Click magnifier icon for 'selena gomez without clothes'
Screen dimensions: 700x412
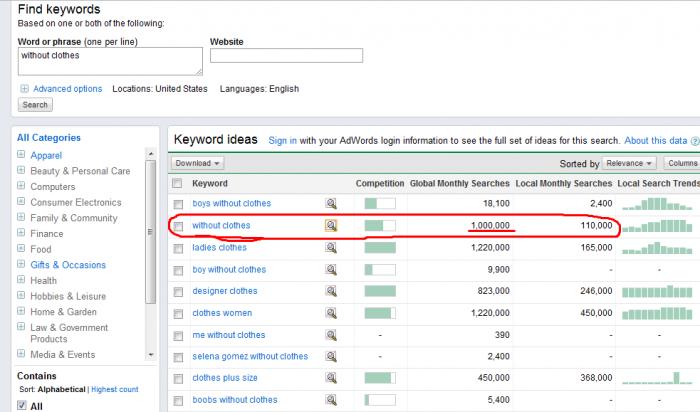tap(331, 356)
